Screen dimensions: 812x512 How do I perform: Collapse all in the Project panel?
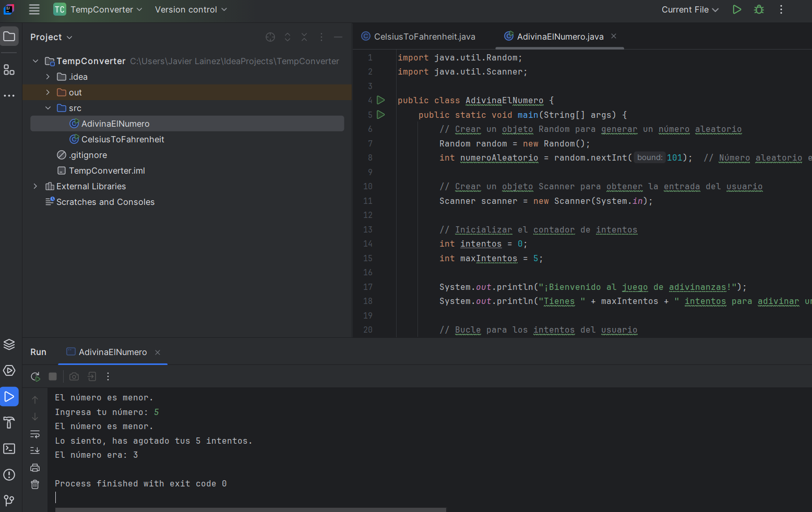[x=304, y=37]
